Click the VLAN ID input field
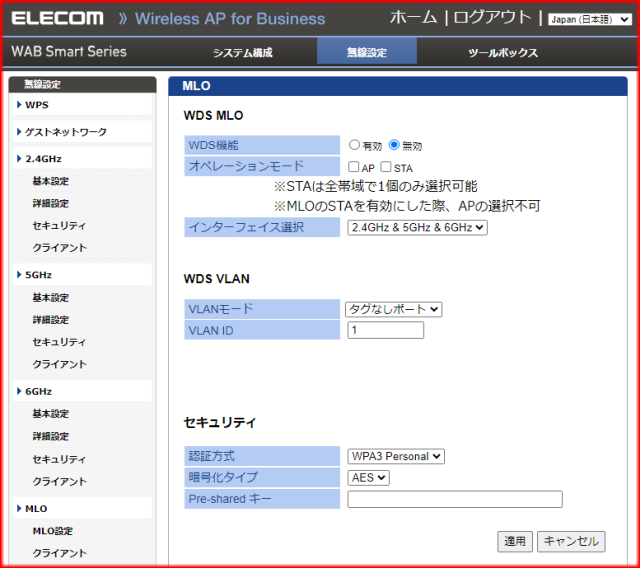Image resolution: width=640 pixels, height=568 pixels. 385,331
